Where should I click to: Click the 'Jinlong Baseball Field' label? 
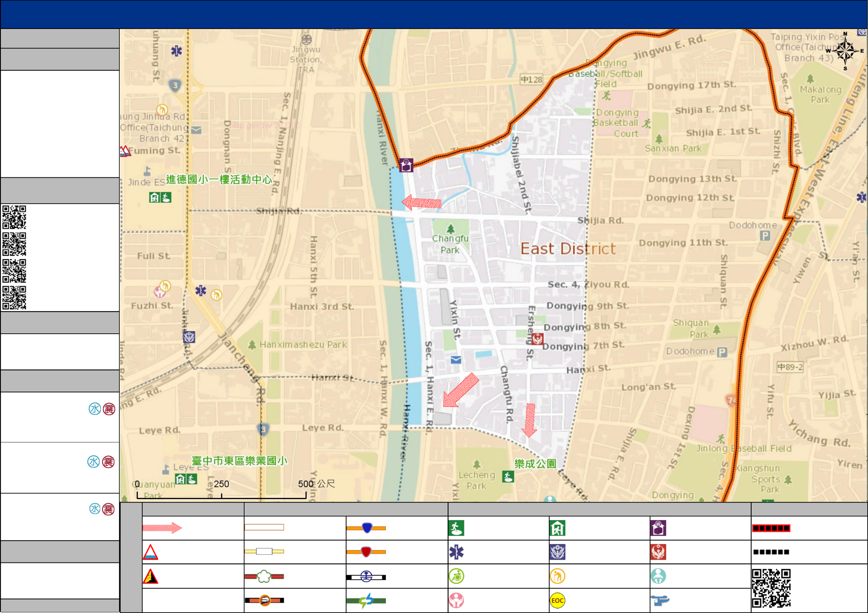click(x=744, y=449)
